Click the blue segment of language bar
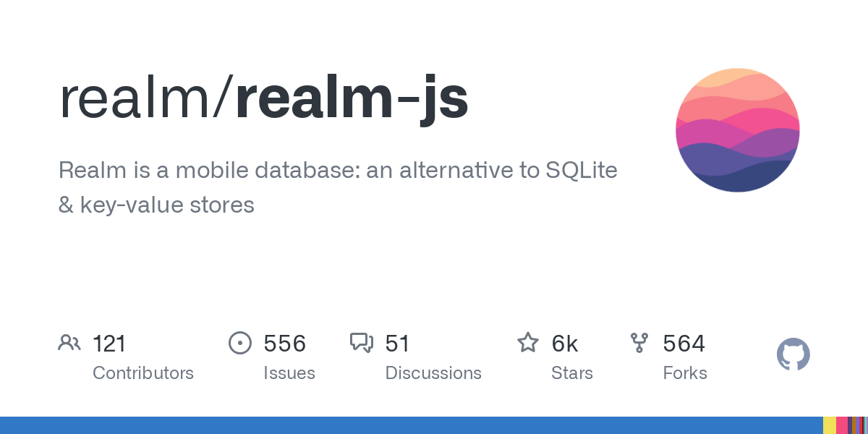868x434 pixels. [x=411, y=425]
